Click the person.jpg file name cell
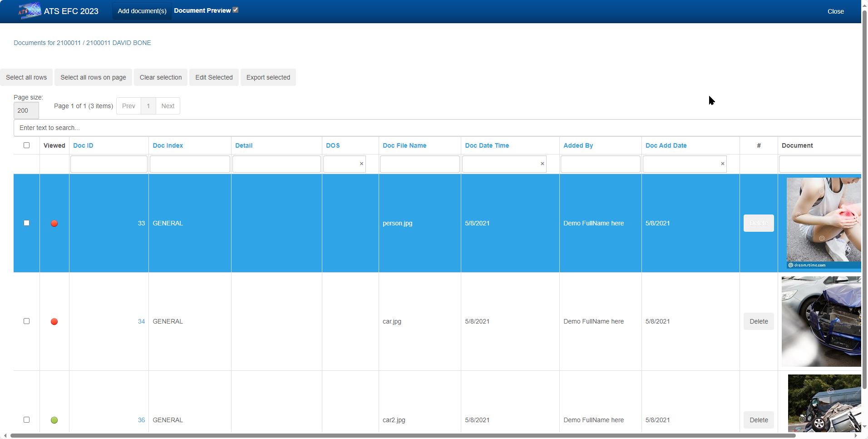The height and width of the screenshot is (439, 868). (x=397, y=223)
